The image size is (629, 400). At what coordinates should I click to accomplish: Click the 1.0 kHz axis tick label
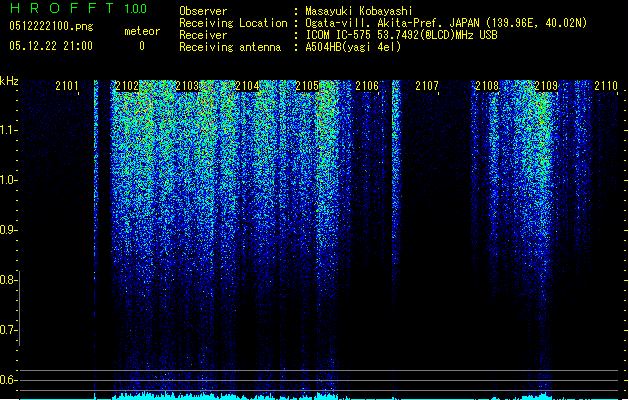(8, 180)
